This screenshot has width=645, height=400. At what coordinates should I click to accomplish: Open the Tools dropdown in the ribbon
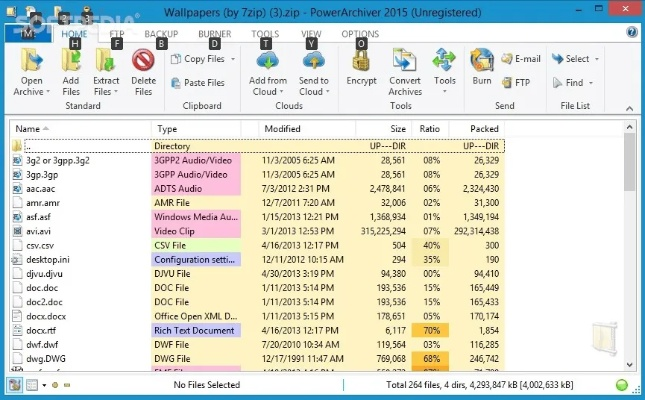pyautogui.click(x=445, y=81)
